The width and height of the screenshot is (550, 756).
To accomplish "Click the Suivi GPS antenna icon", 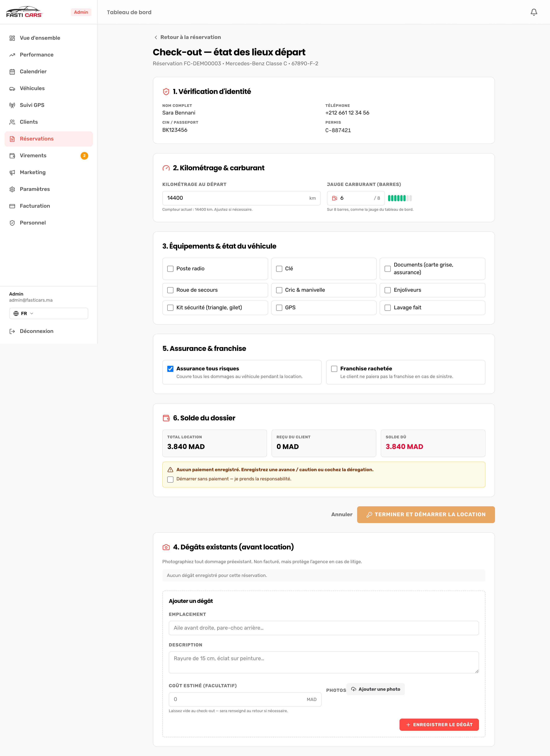I will click(x=12, y=105).
